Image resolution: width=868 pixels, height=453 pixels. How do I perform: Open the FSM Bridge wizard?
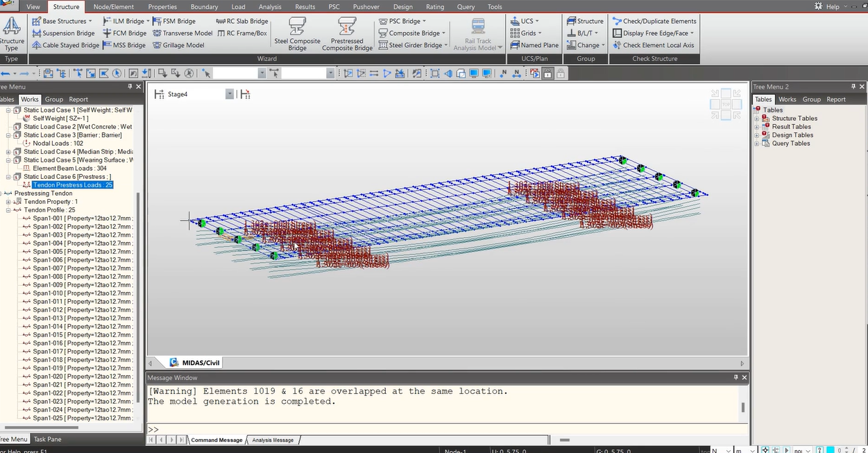click(x=174, y=21)
